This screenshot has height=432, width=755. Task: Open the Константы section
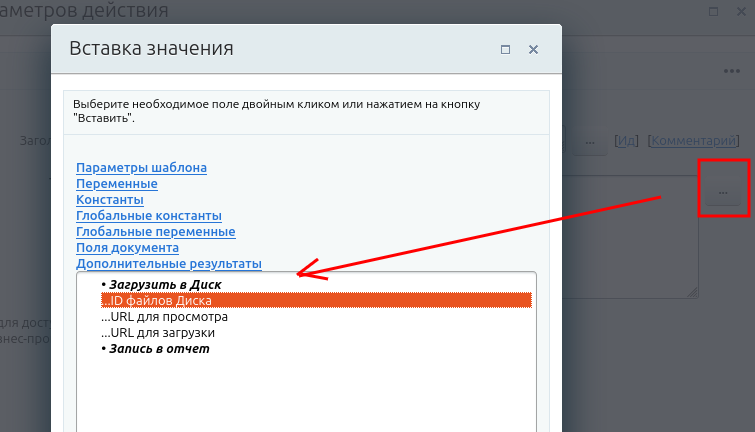point(110,200)
